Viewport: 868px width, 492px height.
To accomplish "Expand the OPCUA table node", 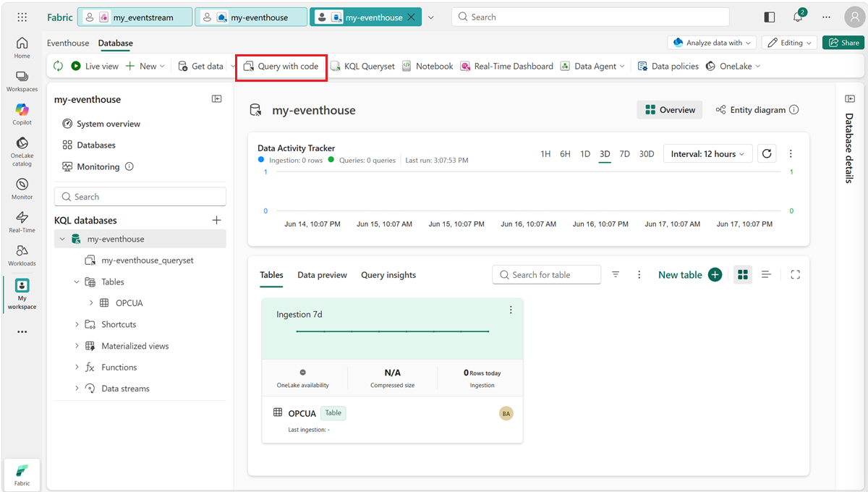I will pos(91,303).
